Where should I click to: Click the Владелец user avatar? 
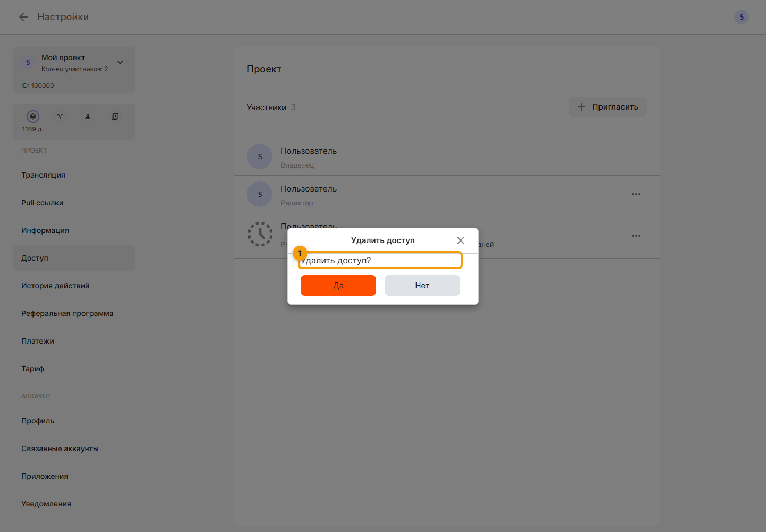[x=260, y=156]
